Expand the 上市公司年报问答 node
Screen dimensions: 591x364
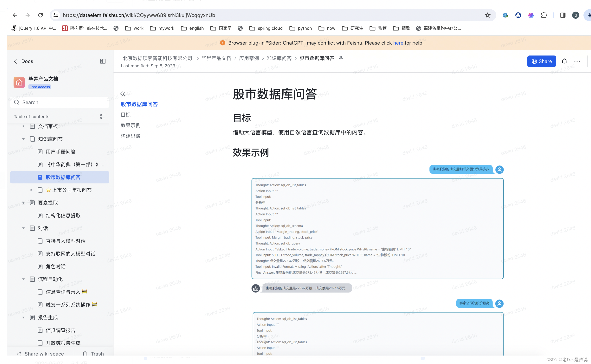click(31, 190)
